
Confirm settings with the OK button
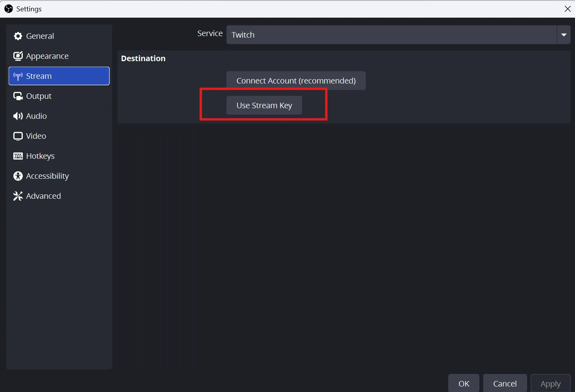464,383
